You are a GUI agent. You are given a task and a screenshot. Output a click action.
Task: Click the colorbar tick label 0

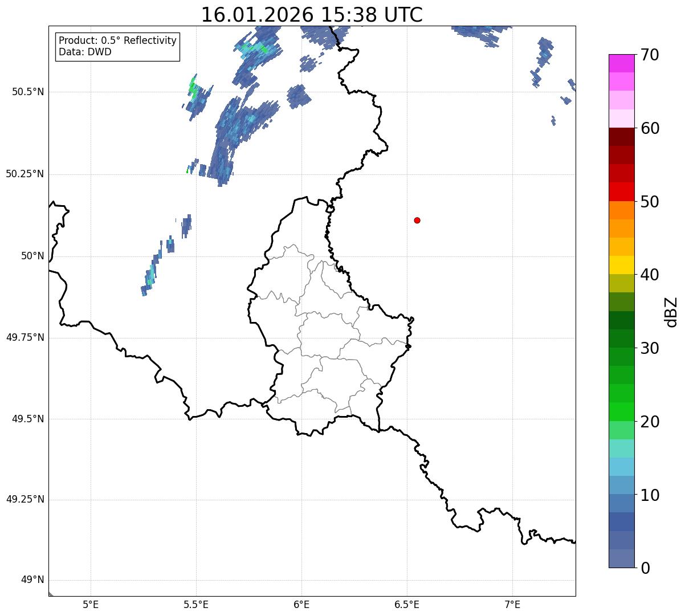click(645, 568)
